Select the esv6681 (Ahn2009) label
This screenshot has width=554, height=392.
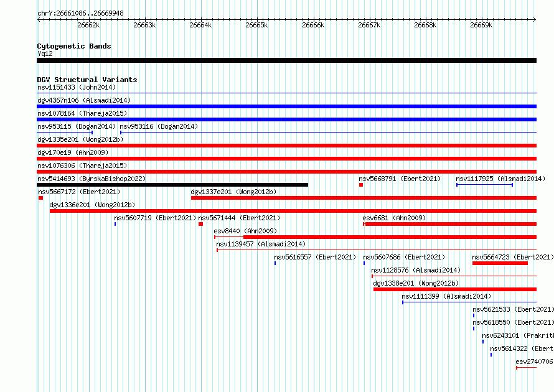point(394,218)
